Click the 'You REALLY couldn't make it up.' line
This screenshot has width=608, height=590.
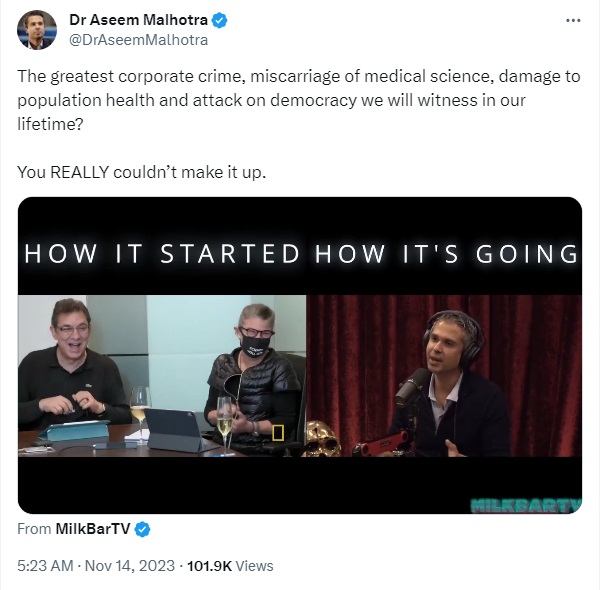[x=142, y=172]
